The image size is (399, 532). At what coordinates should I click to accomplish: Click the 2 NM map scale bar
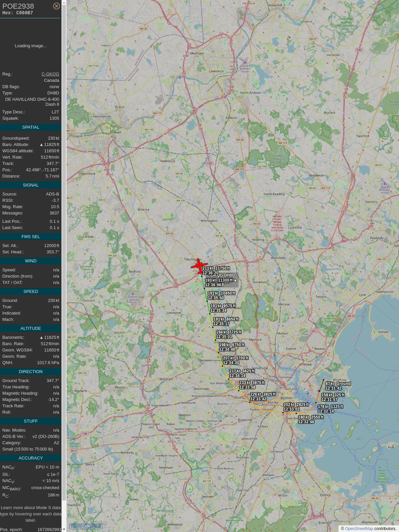pos(86,526)
